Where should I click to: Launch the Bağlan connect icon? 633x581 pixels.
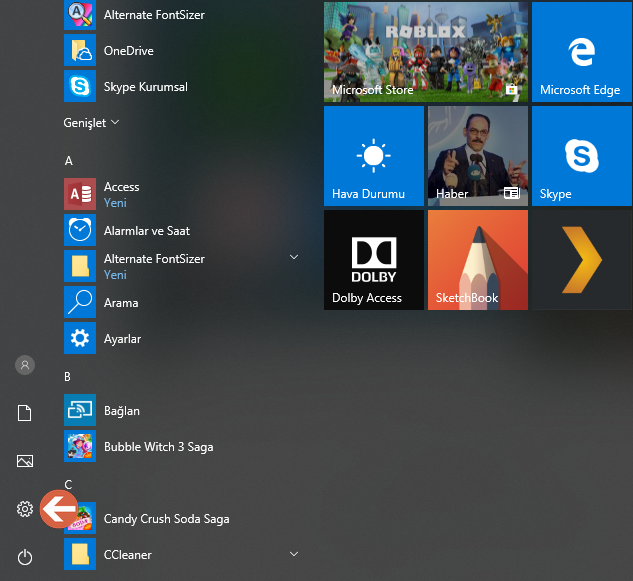[80, 410]
